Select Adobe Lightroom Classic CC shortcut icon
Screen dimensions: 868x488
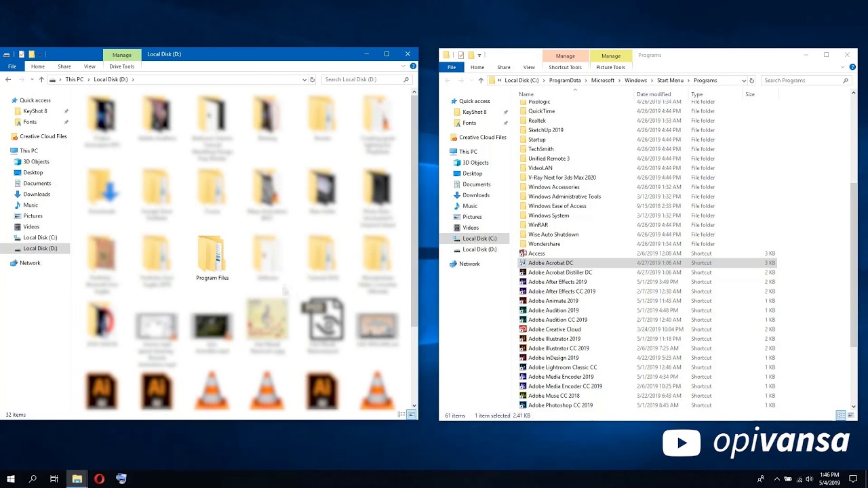coord(523,367)
